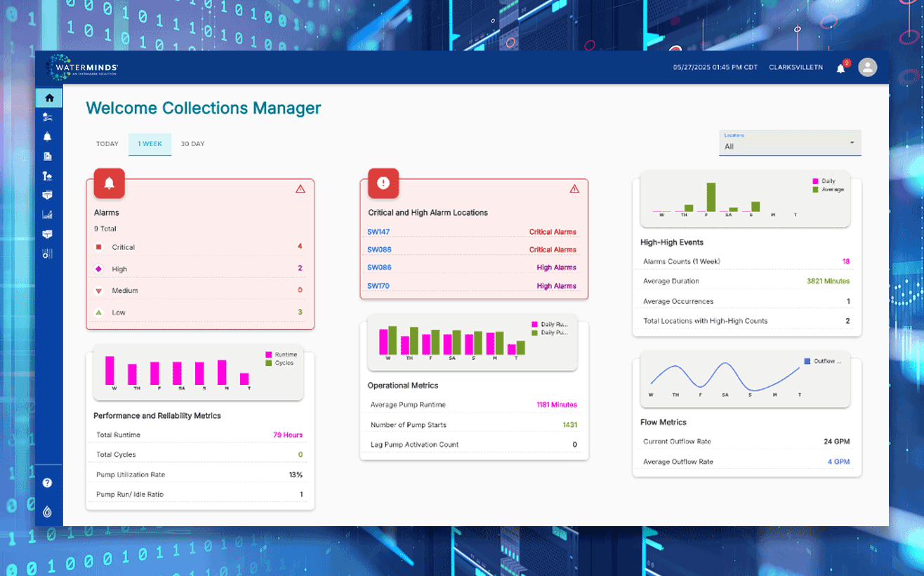Viewport: 924px width, 576px height.
Task: Open the notifications bell in the top header
Action: pos(840,68)
